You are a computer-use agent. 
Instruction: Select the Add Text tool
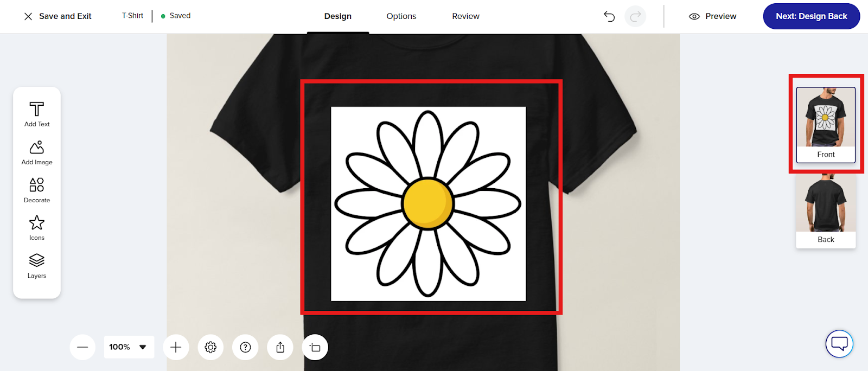[x=37, y=114]
